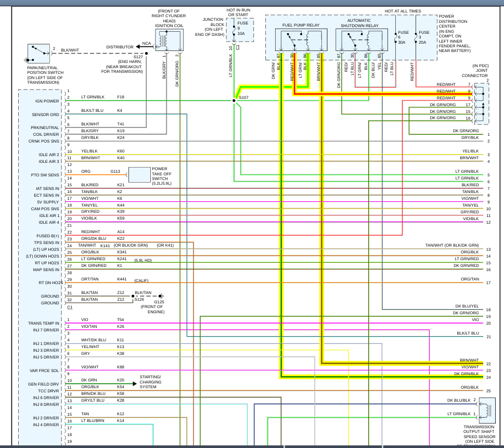Click the Fuse 3 20A symbol
The image size is (504, 448).
416,37
